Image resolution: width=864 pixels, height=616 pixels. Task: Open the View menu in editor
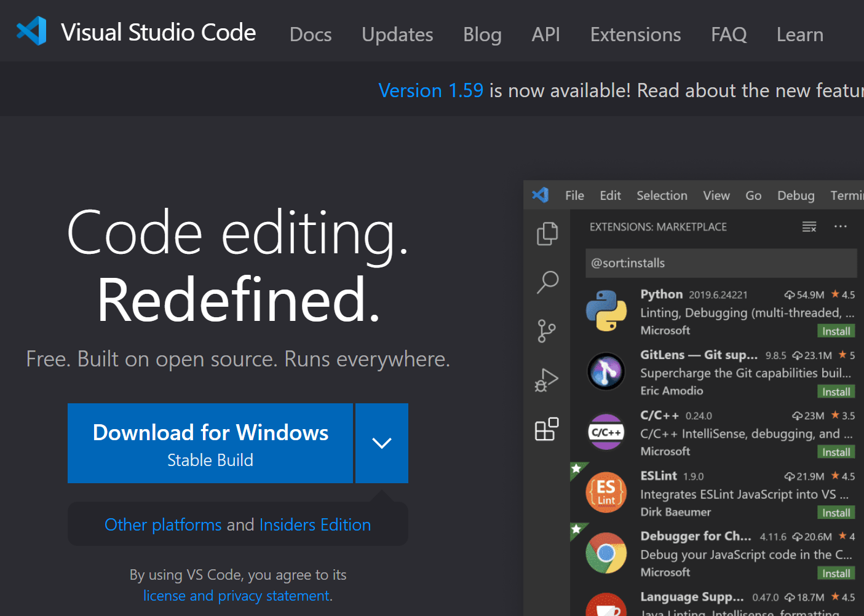716,195
